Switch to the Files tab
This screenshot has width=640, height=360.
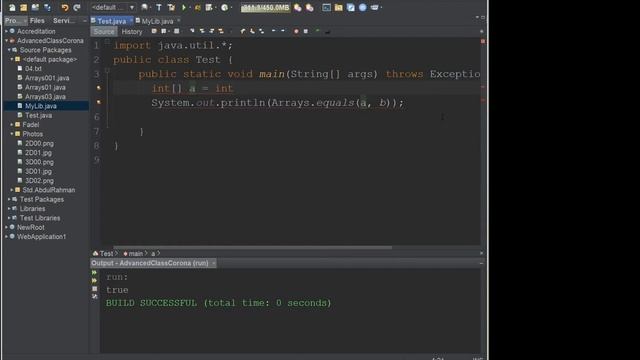point(37,20)
